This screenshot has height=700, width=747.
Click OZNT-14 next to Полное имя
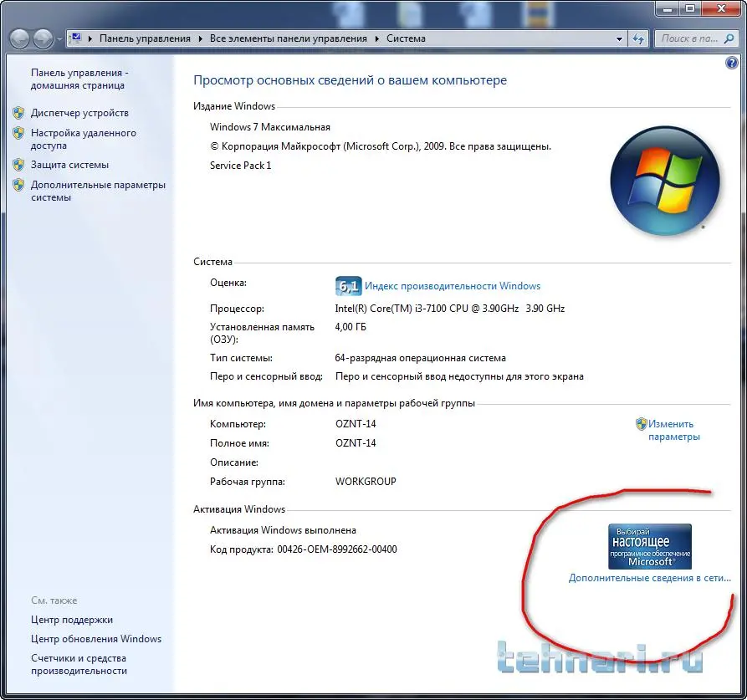coord(356,443)
